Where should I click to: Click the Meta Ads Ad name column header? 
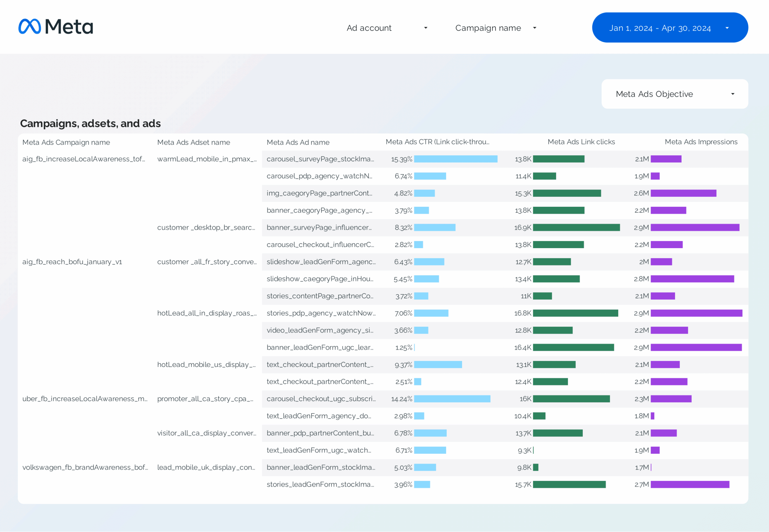(298, 142)
